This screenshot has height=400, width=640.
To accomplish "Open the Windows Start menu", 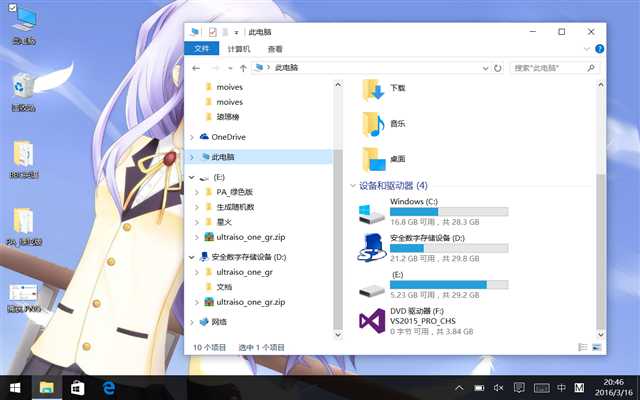I will 15,387.
